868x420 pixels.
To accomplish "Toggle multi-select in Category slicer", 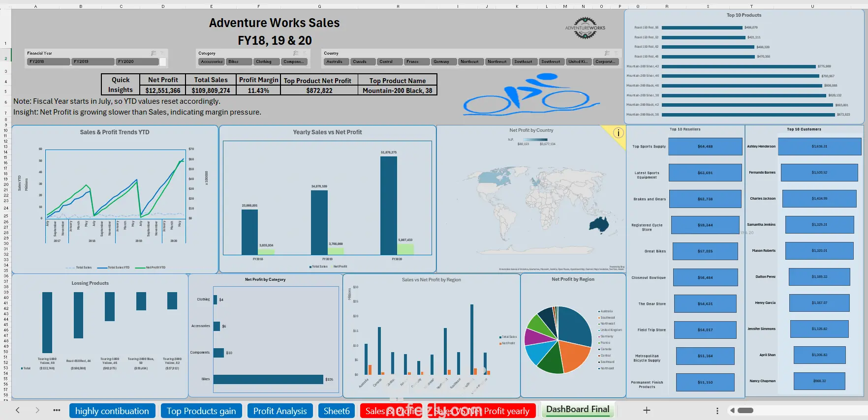I will tap(296, 53).
